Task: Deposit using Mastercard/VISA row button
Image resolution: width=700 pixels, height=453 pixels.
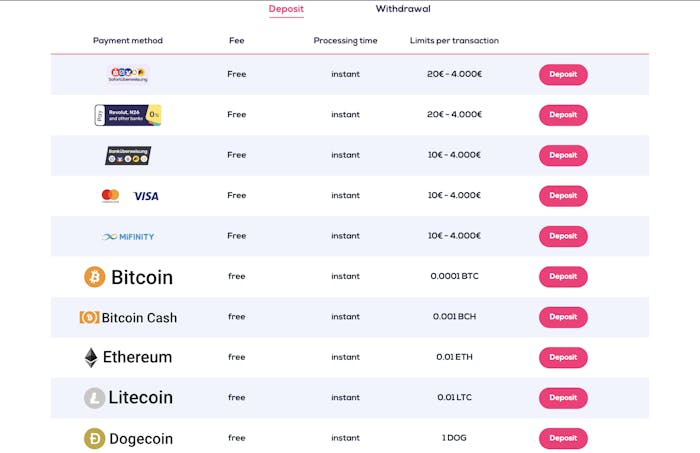Action: pos(563,196)
